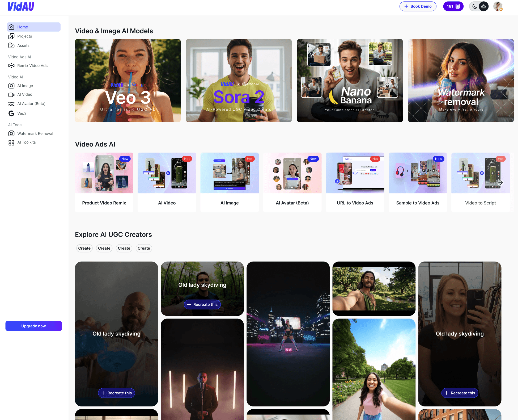This screenshot has width=518, height=420.
Task: Open the 181 credits balance button
Action: tap(453, 6)
